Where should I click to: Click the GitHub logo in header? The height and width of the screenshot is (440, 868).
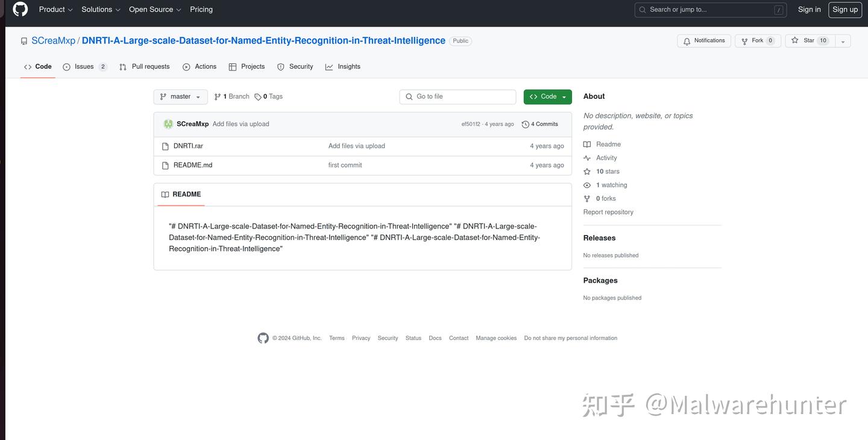20,9
